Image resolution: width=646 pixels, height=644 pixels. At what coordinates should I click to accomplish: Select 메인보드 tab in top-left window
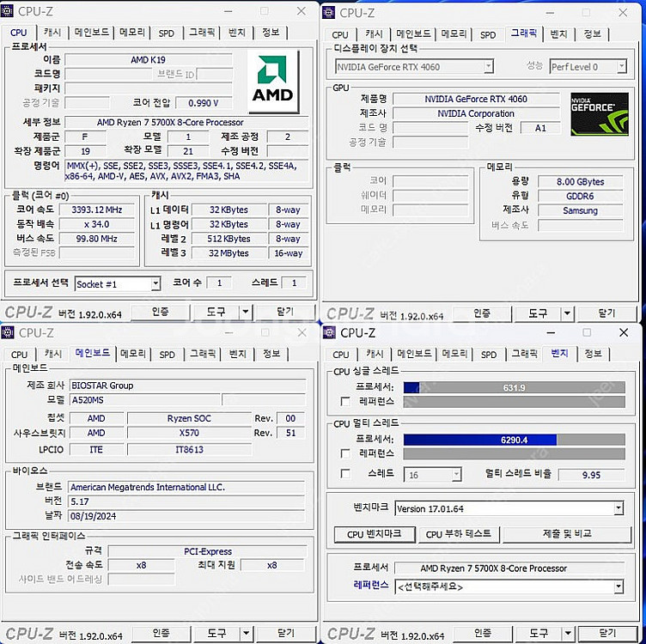[91, 33]
